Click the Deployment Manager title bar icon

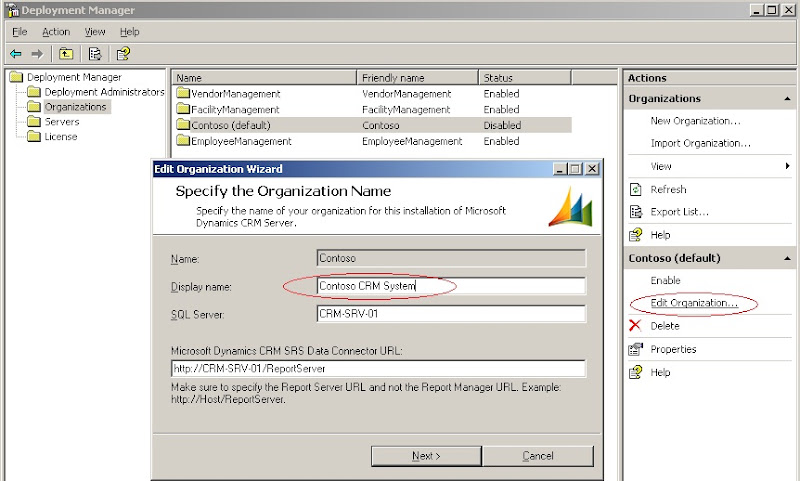pyautogui.click(x=13, y=10)
